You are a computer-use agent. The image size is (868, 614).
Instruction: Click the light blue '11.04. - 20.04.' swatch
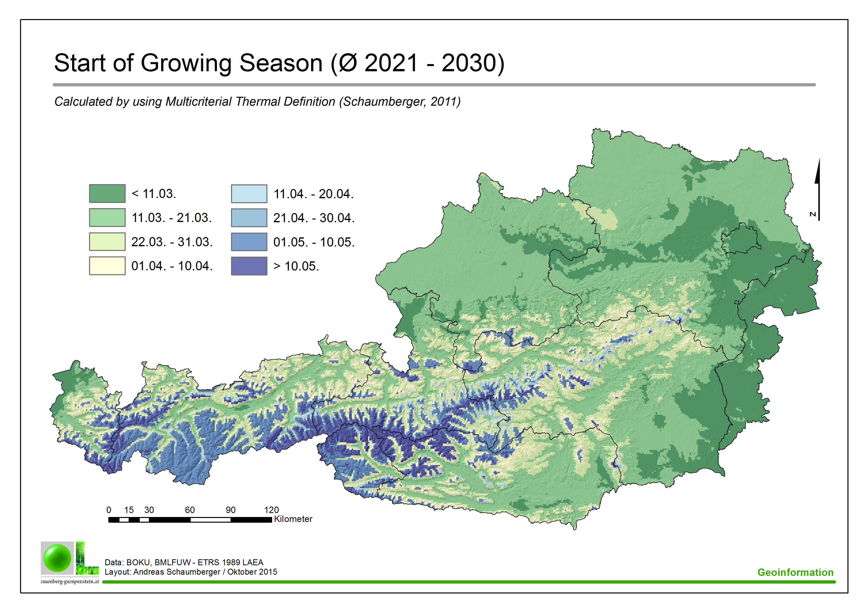(x=249, y=194)
